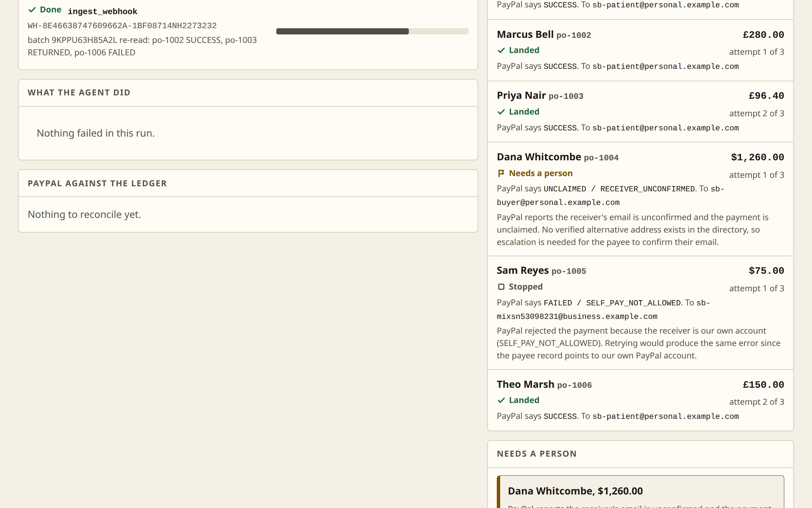
Task: Open the Dana Whitcombe, $1,260.00 escalation card
Action: coord(640,492)
